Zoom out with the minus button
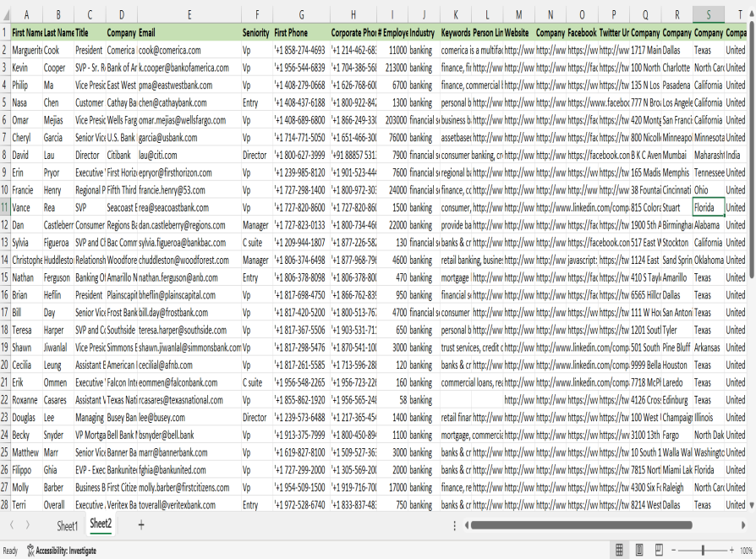 [x=674, y=551]
